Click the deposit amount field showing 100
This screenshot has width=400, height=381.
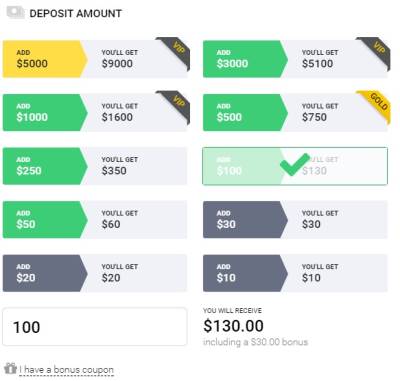pyautogui.click(x=95, y=327)
